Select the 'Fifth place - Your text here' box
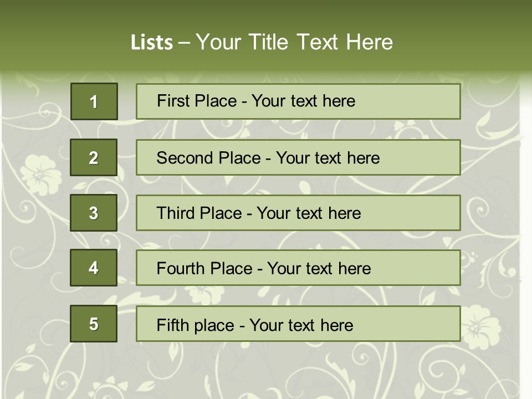Viewport: 532px width, 399px height. pyautogui.click(x=298, y=324)
